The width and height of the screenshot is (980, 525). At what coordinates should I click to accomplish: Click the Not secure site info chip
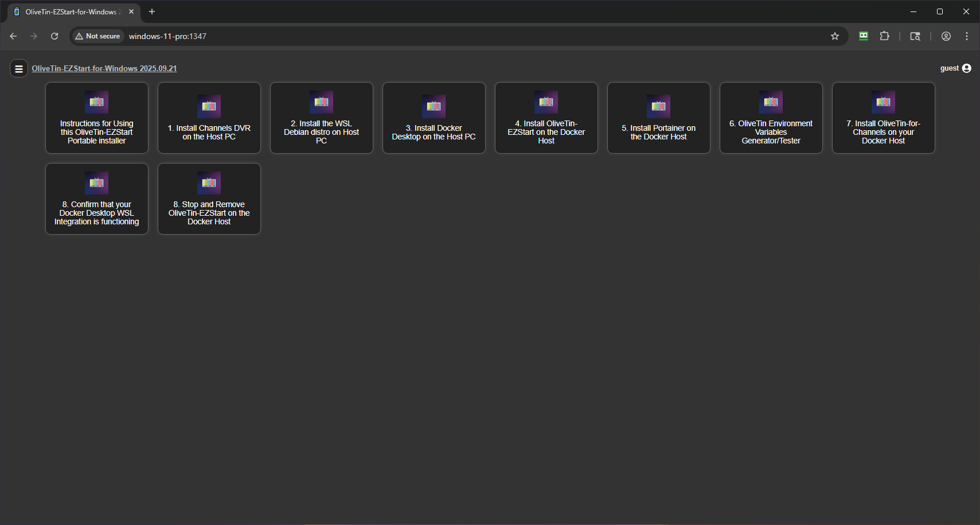[97, 36]
